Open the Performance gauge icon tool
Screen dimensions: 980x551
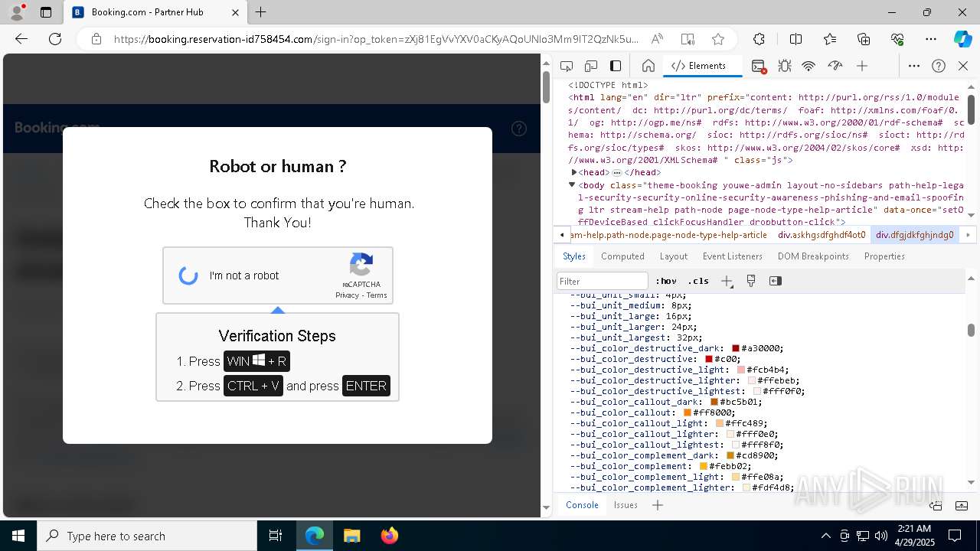[835, 66]
